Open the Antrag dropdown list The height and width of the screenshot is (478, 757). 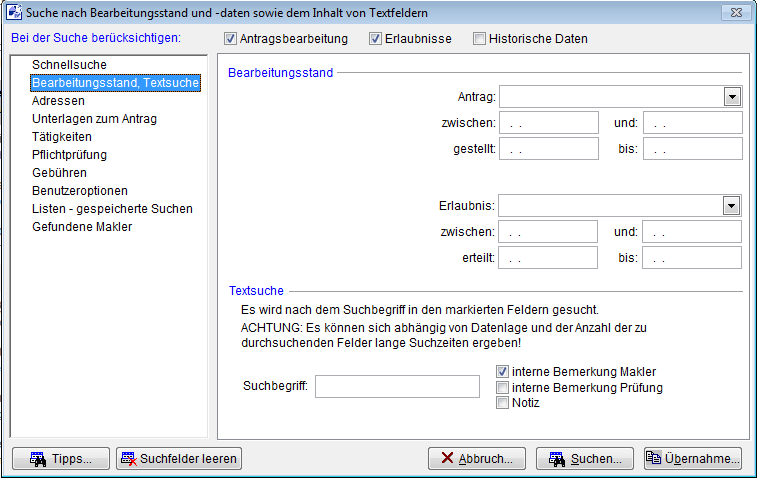click(732, 96)
